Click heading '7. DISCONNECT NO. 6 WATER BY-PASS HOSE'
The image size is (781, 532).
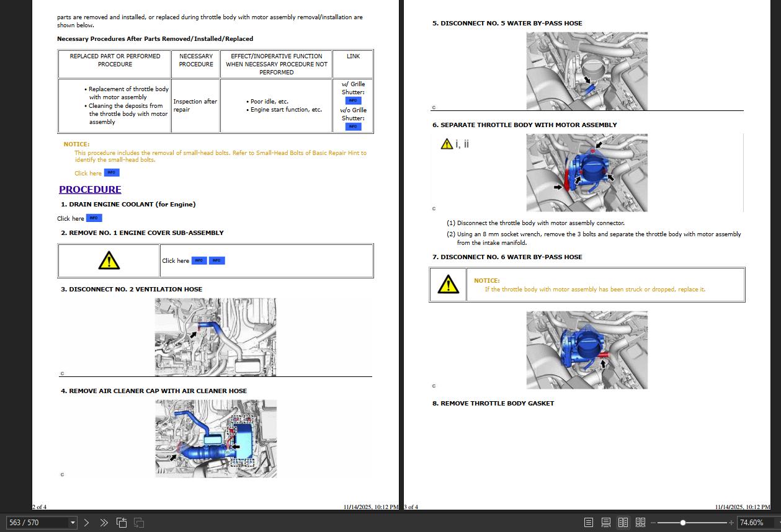pyautogui.click(x=507, y=257)
